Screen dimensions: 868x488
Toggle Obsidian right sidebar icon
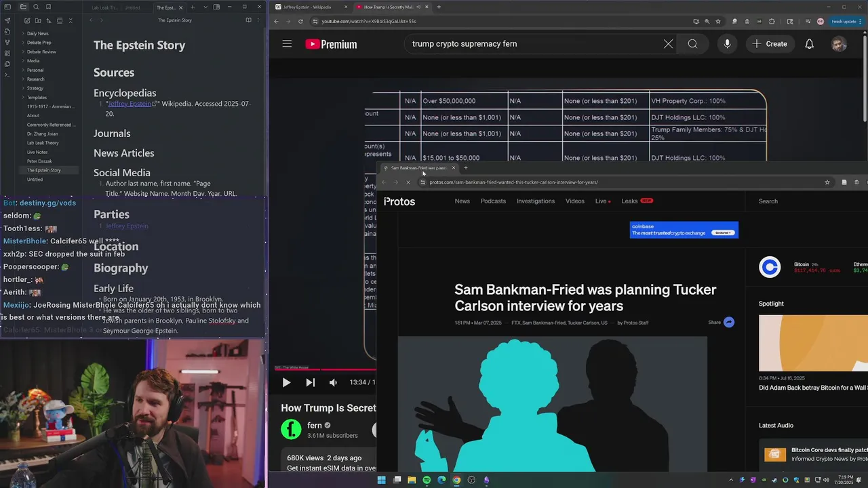click(x=216, y=7)
